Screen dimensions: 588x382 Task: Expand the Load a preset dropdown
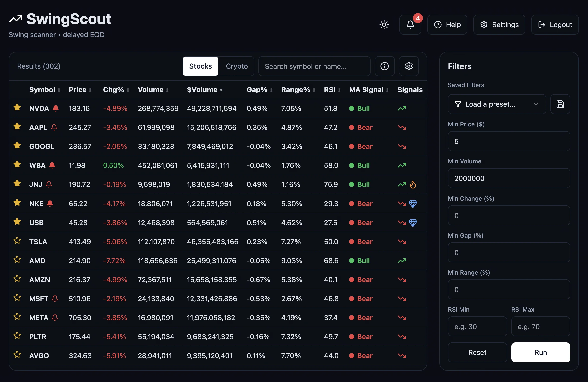pos(497,104)
